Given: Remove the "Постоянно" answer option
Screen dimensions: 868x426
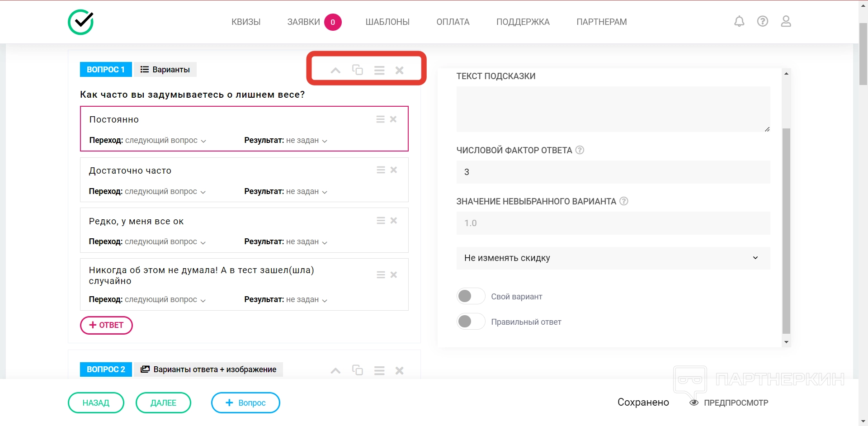Looking at the screenshot, I should point(393,119).
